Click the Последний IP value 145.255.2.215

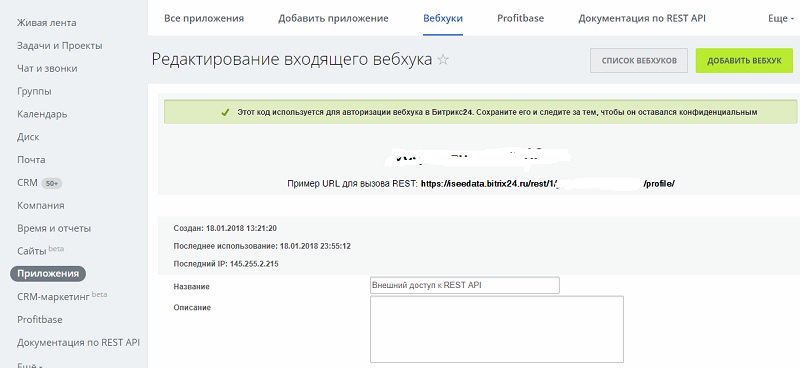[254, 264]
